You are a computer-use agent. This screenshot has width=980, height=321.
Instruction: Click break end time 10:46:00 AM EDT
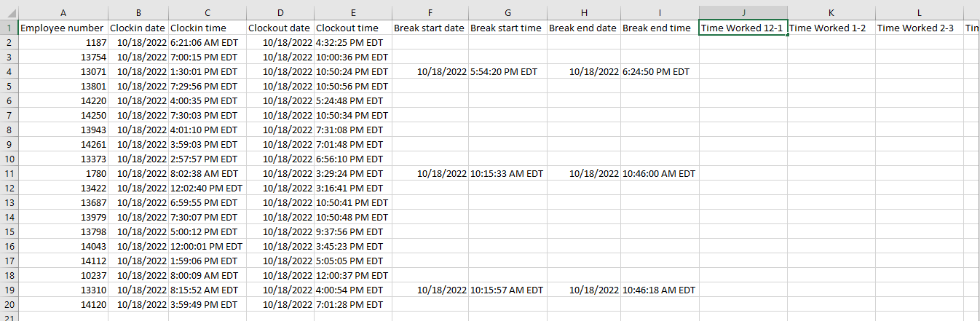click(660, 173)
